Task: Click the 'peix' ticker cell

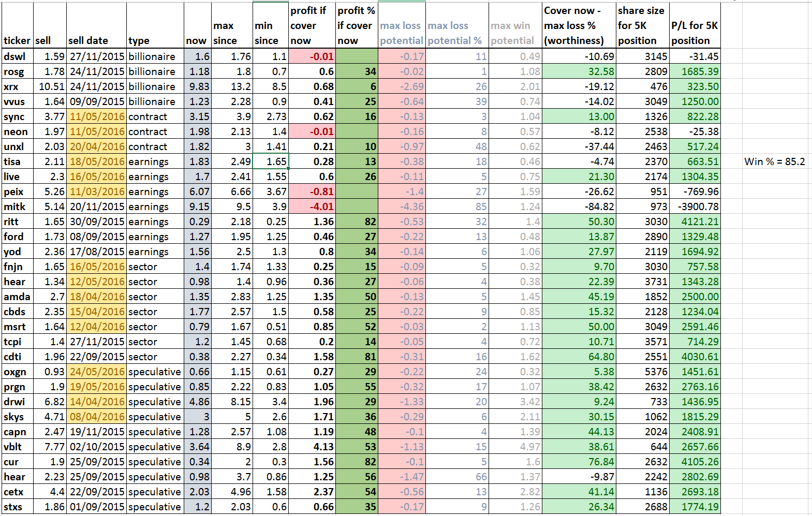Action: [x=18, y=191]
